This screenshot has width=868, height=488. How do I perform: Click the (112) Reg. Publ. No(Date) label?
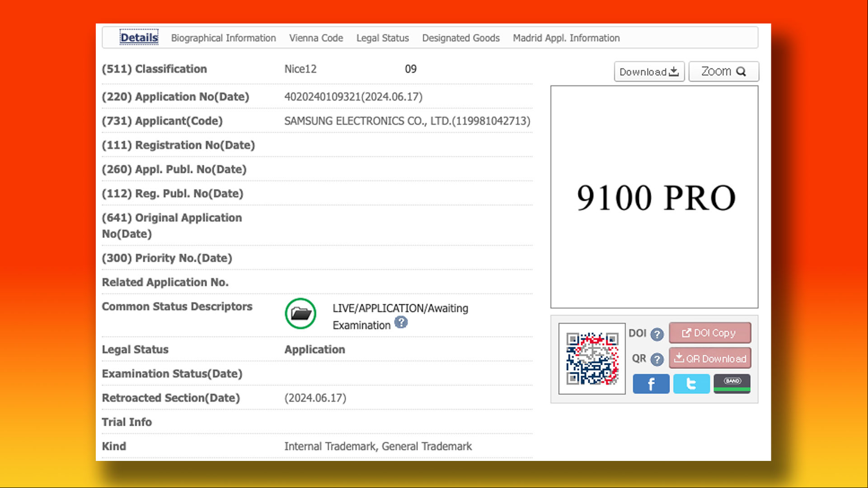pyautogui.click(x=172, y=193)
